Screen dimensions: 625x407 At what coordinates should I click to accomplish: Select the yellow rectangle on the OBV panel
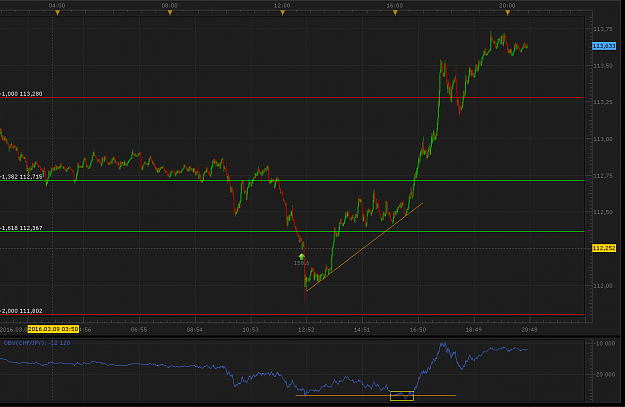coord(402,396)
